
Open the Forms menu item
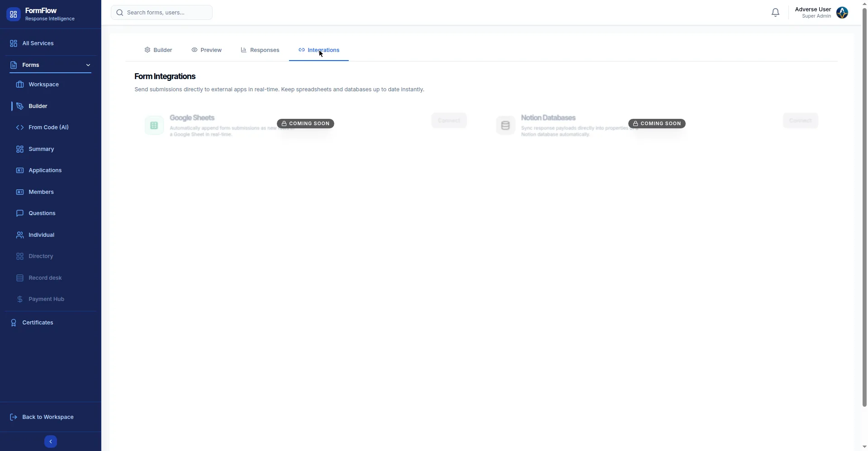(x=51, y=65)
